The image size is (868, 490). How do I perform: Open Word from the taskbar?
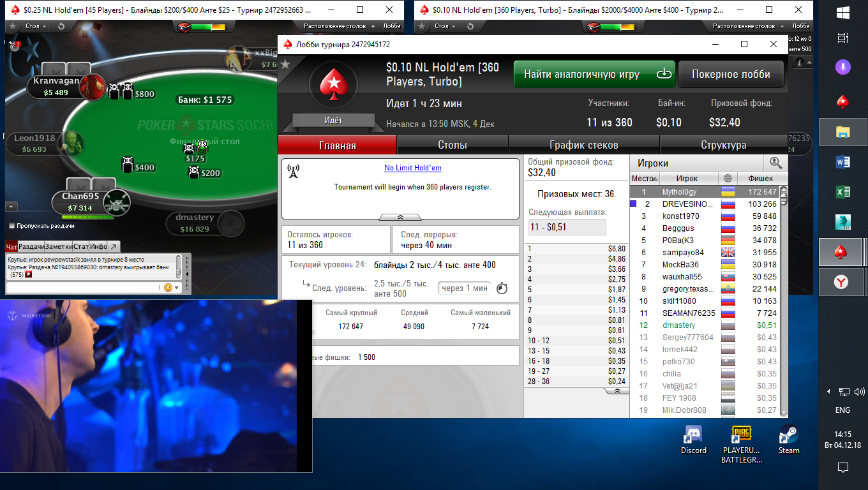[842, 162]
